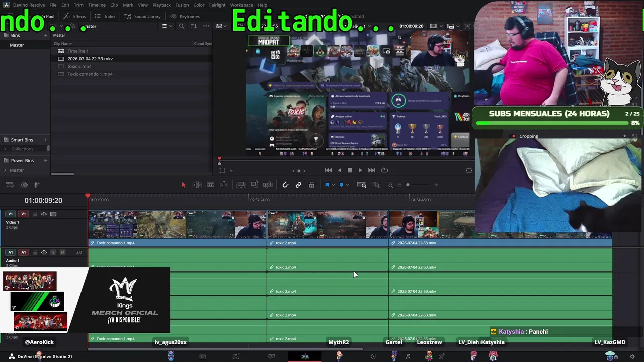Select the 2026-07-04 22-53.mkv clip
The image size is (644, 362).
tap(90, 59)
